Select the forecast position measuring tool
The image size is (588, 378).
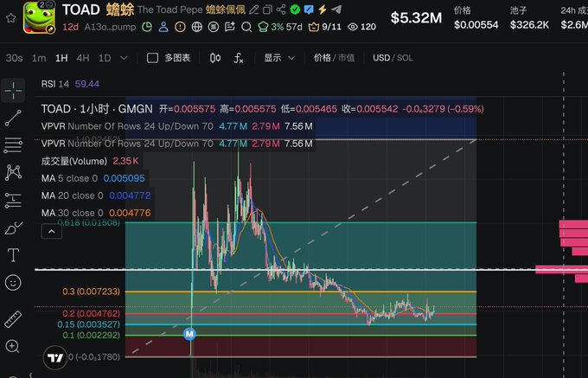[13, 201]
